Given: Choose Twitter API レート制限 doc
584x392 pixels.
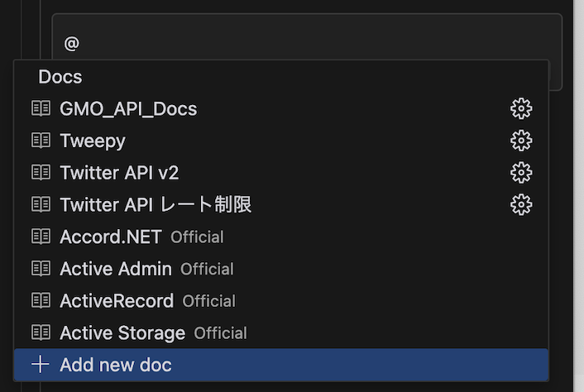Looking at the screenshot, I should (281, 205).
